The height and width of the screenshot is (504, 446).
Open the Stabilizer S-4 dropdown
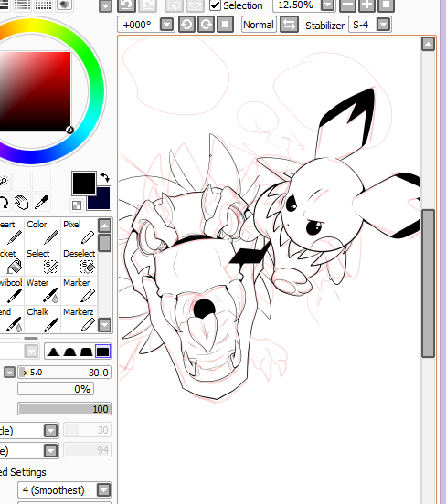click(x=383, y=25)
